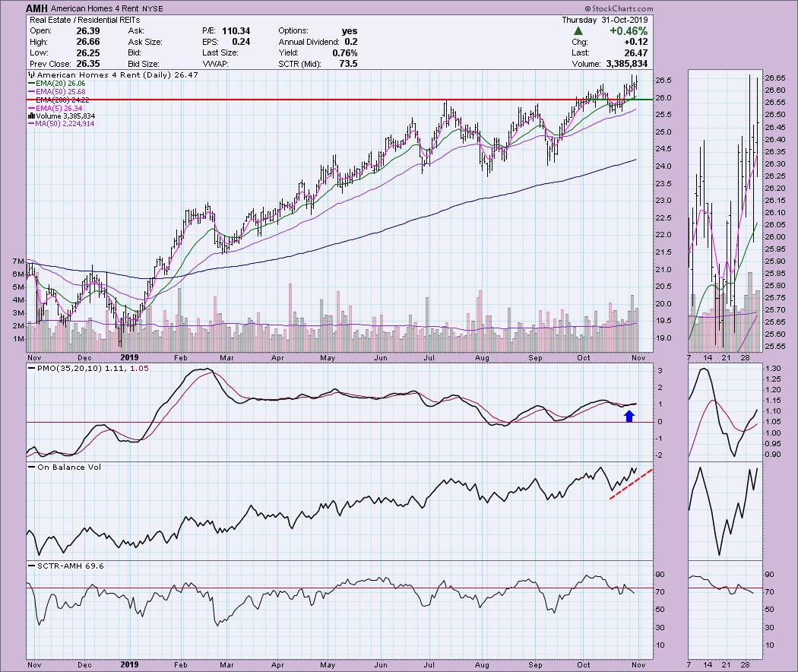This screenshot has height=672, width=798.
Task: Click the Last value 26.47 in the header
Action: (x=636, y=53)
